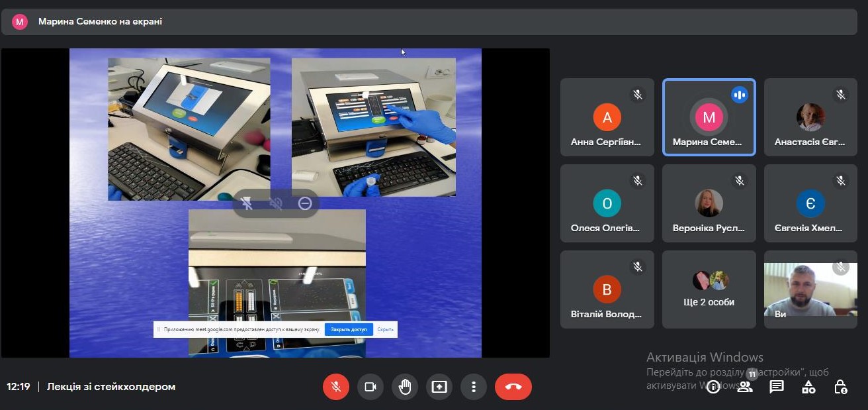Screen dimensions: 868x410
Task: Click muted mic icon on your own tile
Action: click(x=841, y=267)
